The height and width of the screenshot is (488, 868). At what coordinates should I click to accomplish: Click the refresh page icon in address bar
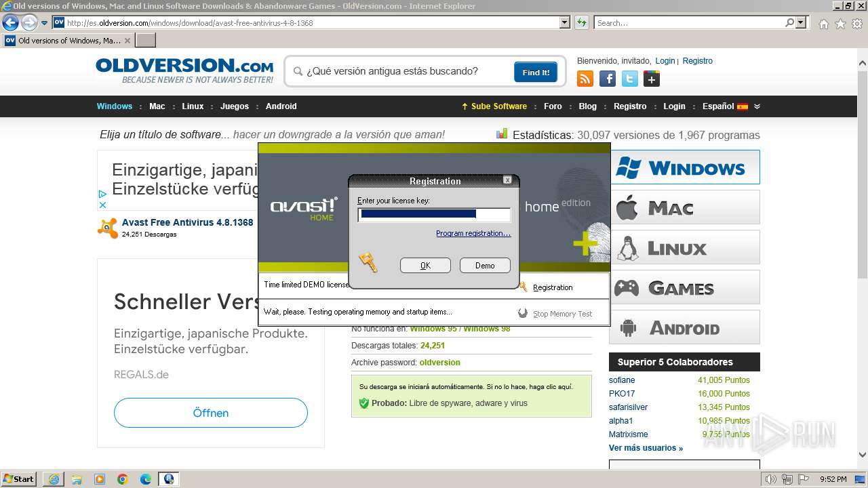pyautogui.click(x=581, y=23)
